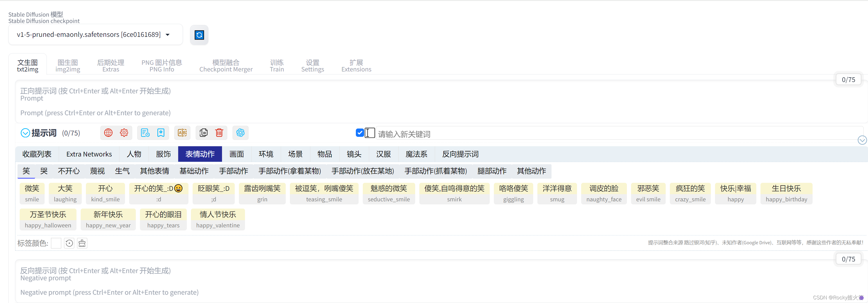This screenshot has width=868, height=303.
Task: Select the 服饰 category tab
Action: 164,154
